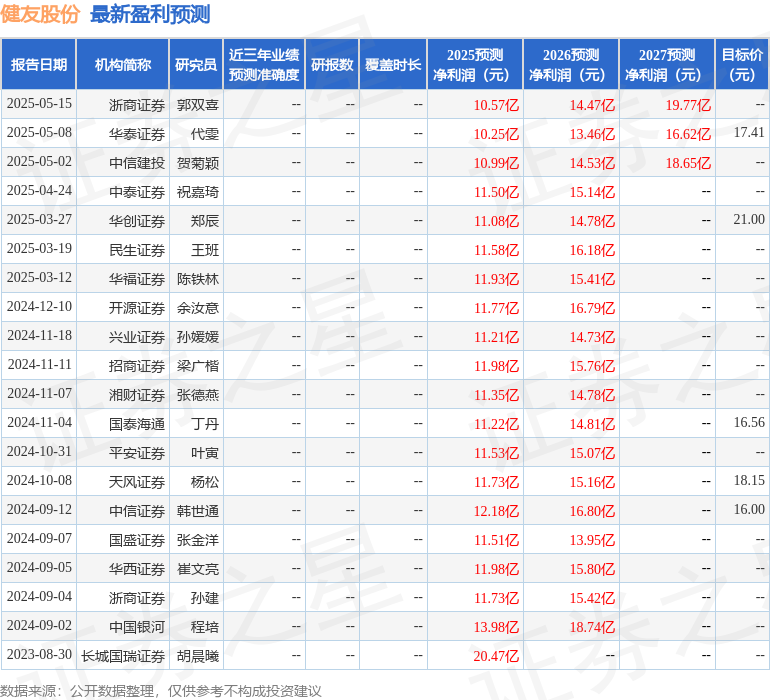Click analyst name 陈铁林
The width and height of the screenshot is (770, 700).
tap(197, 279)
